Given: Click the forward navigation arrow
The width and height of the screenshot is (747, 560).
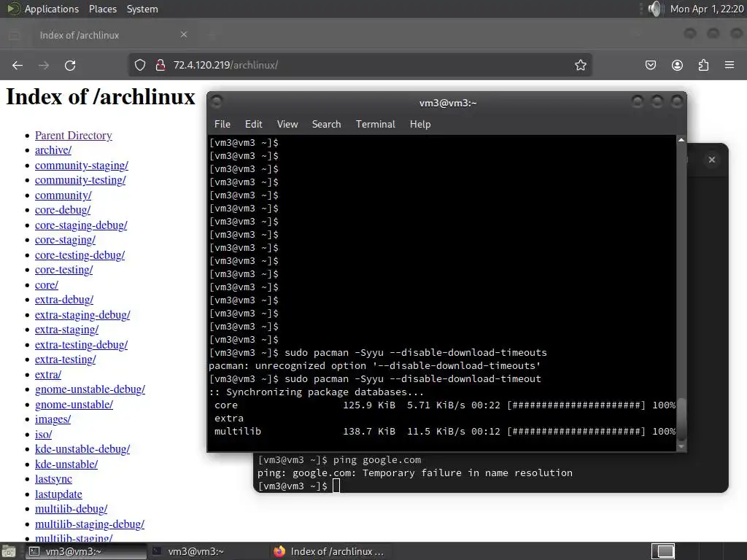Looking at the screenshot, I should click(44, 65).
